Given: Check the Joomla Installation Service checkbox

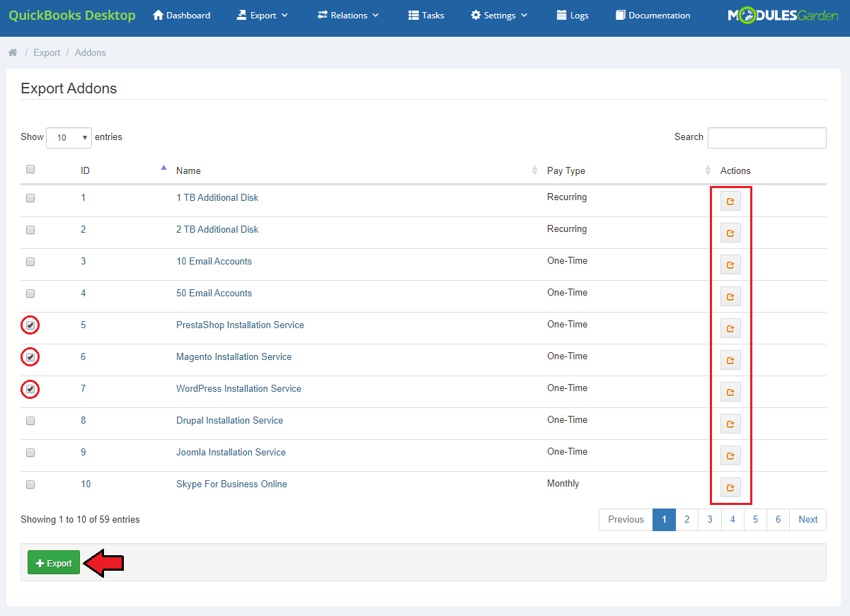Looking at the screenshot, I should pyautogui.click(x=30, y=453).
